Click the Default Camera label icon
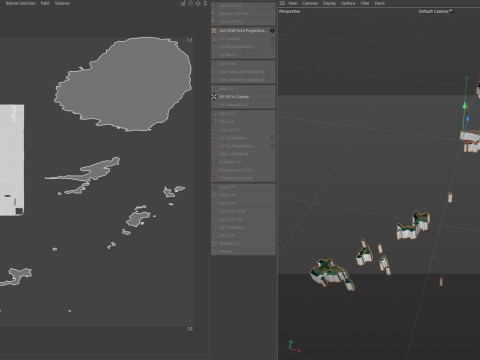Image resolution: width=480 pixels, height=360 pixels. (451, 11)
